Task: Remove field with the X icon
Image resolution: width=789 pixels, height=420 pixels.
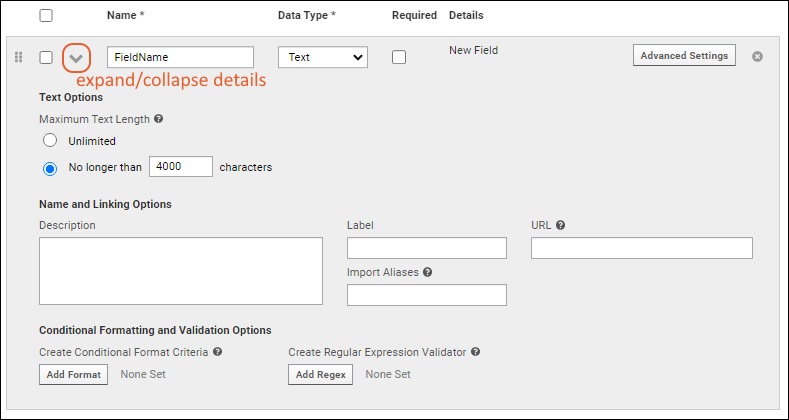Action: click(757, 56)
